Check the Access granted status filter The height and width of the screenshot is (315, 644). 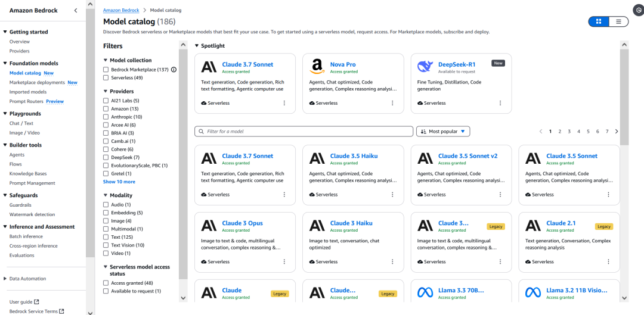(x=106, y=283)
